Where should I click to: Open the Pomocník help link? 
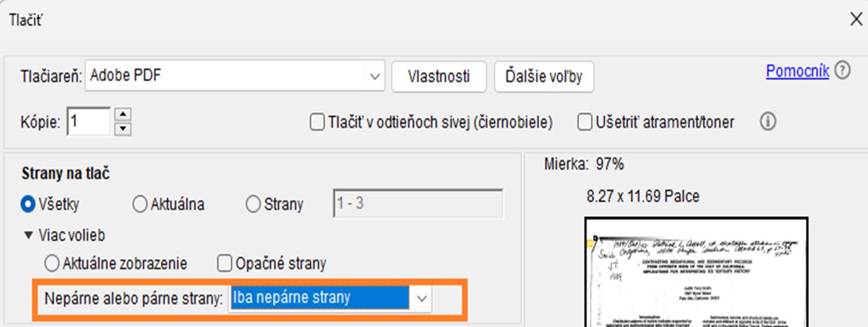797,71
